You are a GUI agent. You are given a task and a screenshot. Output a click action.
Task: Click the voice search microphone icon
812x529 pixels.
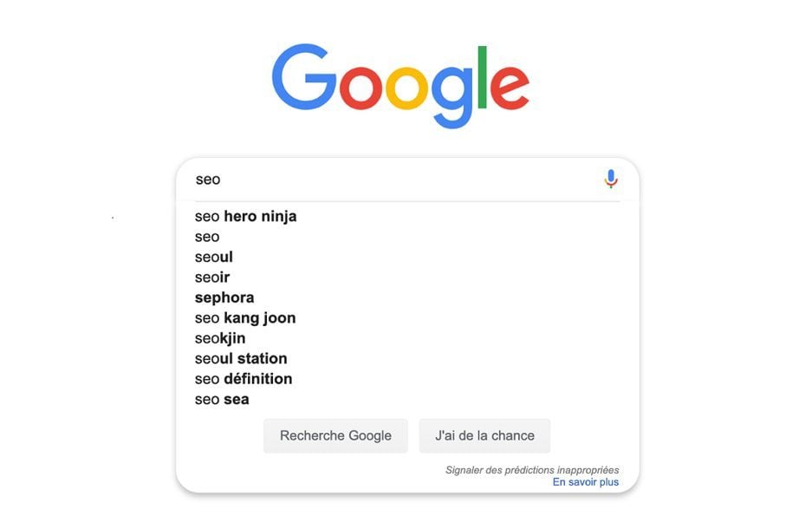pos(611,179)
